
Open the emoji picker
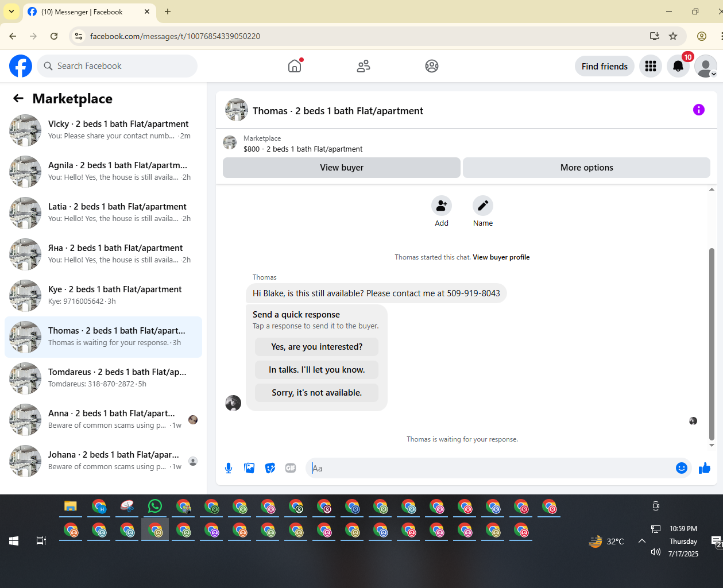(682, 468)
